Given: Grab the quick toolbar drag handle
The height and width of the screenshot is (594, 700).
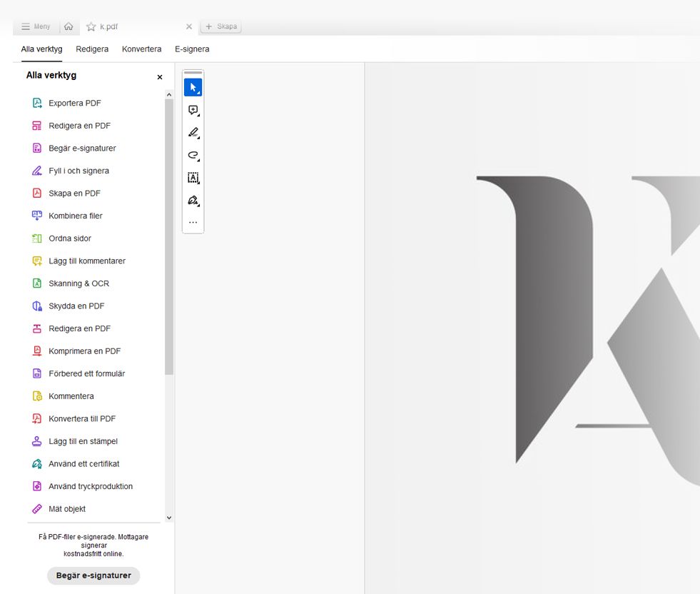Looking at the screenshot, I should coord(193,72).
